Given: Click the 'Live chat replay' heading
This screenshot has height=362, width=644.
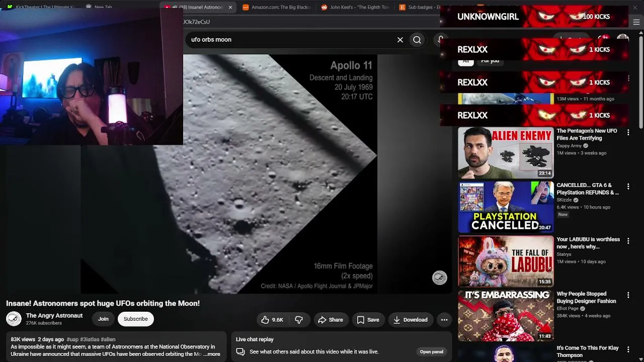Looking at the screenshot, I should (x=255, y=339).
